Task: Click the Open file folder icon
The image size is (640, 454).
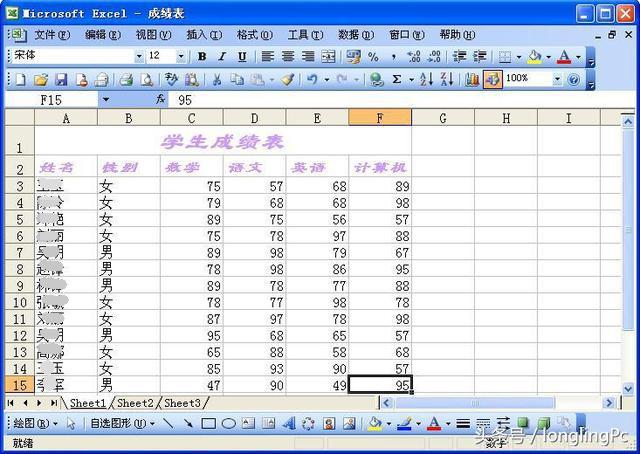Action: click(x=41, y=79)
